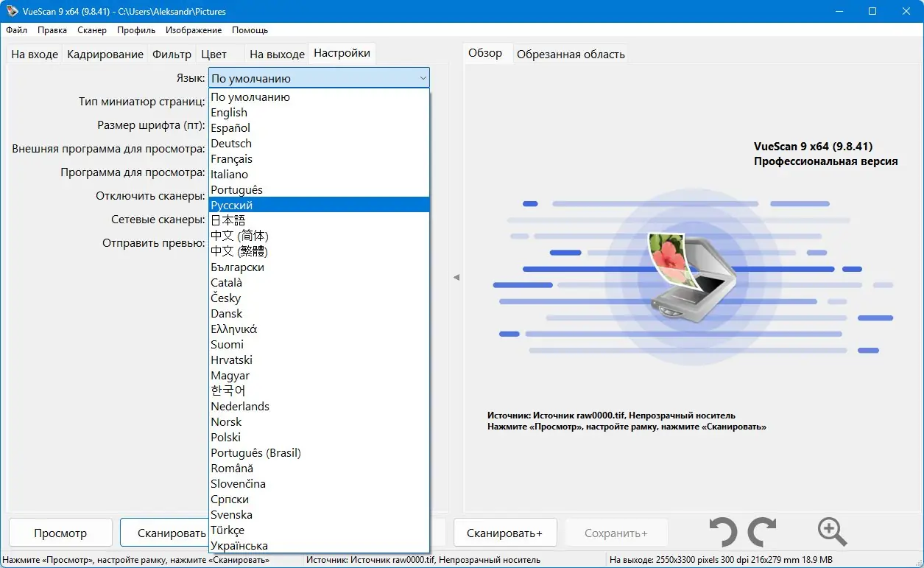Image resolution: width=924 pixels, height=568 pixels.
Task: Choose English in language list
Action: pos(319,112)
